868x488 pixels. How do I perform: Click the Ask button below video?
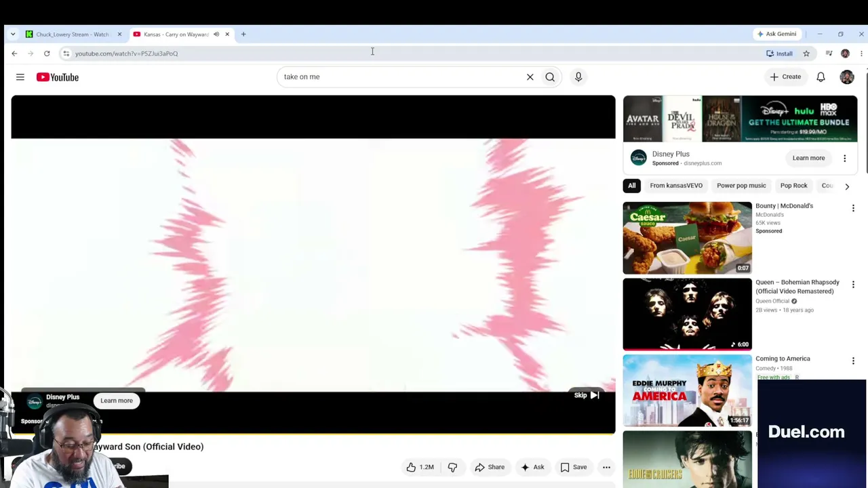click(532, 467)
